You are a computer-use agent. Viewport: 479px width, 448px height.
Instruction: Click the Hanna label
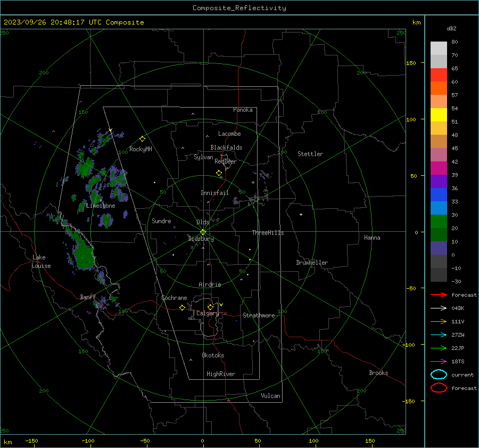372,238
